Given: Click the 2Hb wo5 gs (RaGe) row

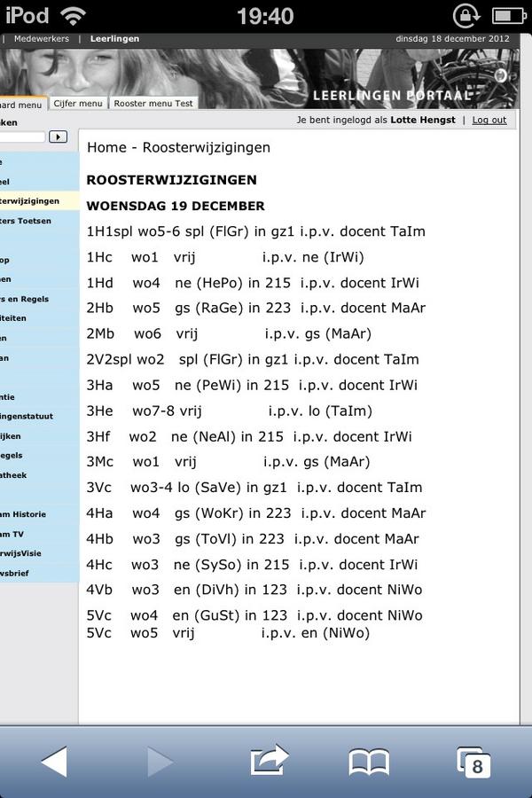Looking at the screenshot, I should 256,308.
